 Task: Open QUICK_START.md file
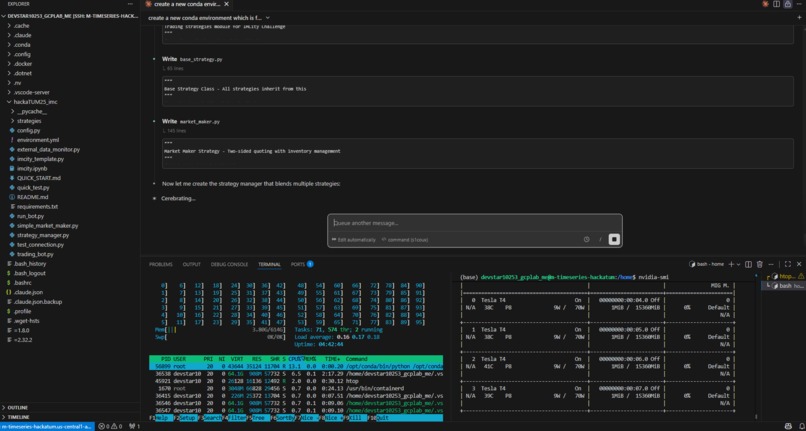[x=39, y=178]
